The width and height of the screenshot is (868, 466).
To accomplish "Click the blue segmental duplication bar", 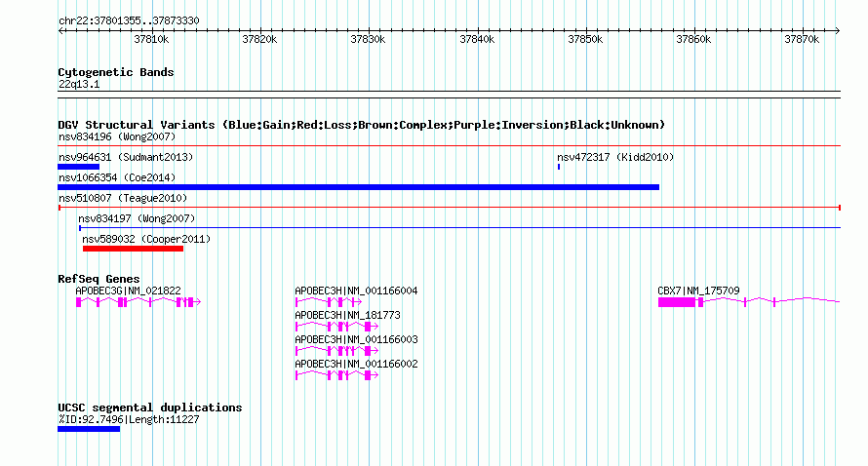I will click(89, 429).
